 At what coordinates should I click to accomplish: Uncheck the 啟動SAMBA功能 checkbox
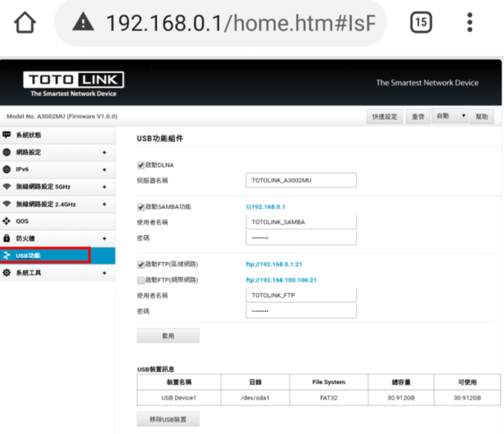tap(141, 207)
